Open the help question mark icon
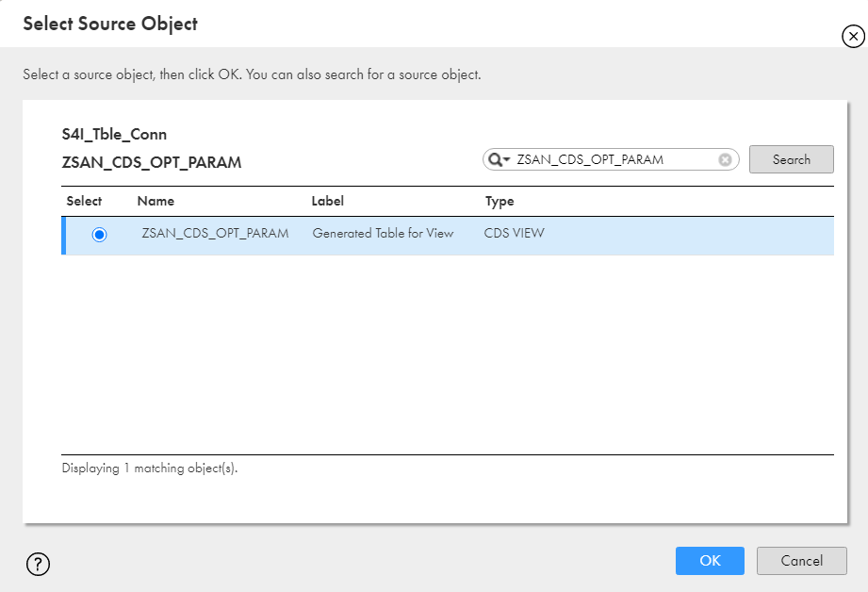Screen dimensions: 868x592 point(39,564)
